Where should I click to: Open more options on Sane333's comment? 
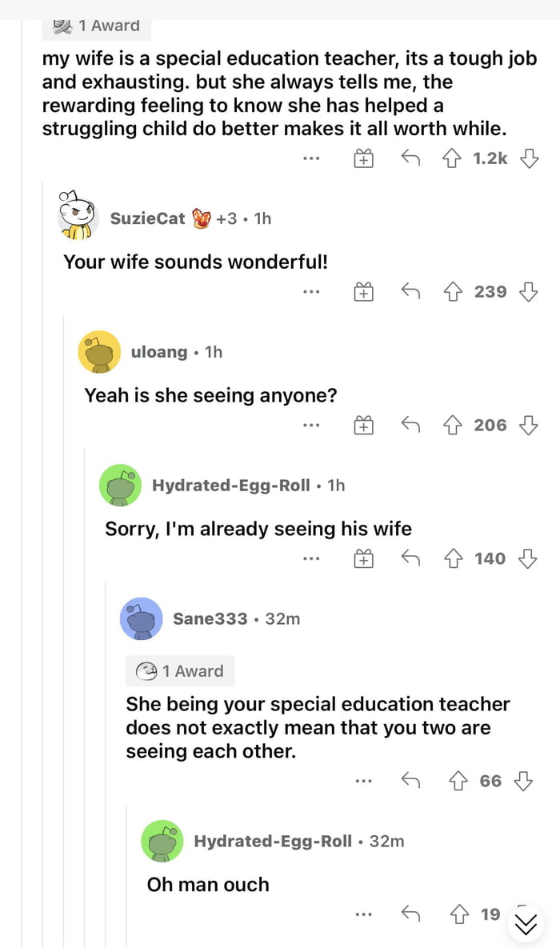[364, 780]
